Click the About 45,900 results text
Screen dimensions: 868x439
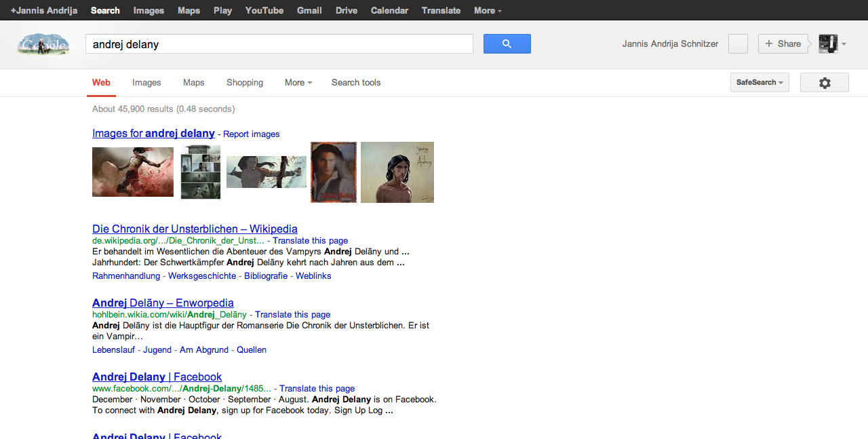pyautogui.click(x=163, y=109)
